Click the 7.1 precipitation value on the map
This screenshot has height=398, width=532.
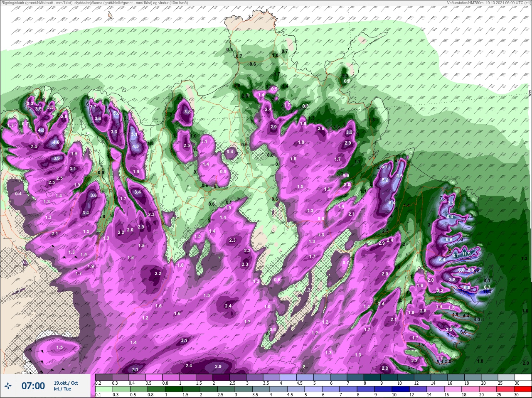coord(451,203)
